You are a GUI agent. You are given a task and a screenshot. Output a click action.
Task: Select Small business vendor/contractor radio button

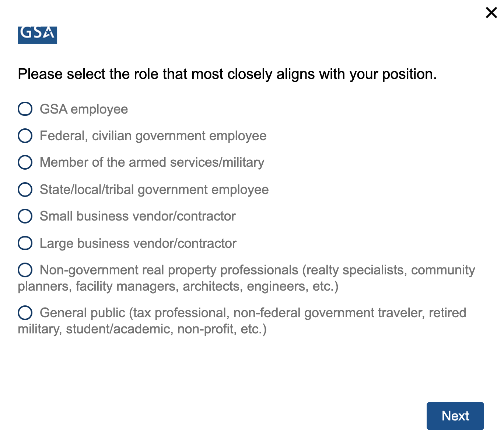click(x=25, y=216)
